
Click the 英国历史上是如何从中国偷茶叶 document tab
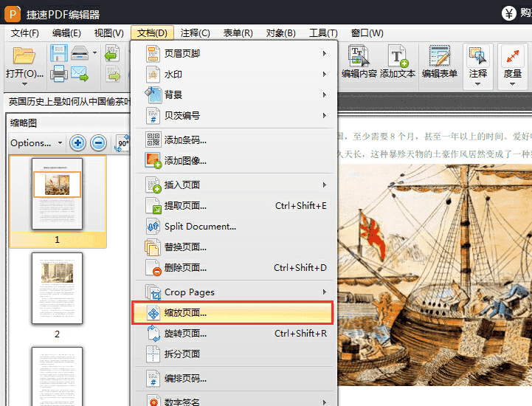pyautogui.click(x=69, y=101)
